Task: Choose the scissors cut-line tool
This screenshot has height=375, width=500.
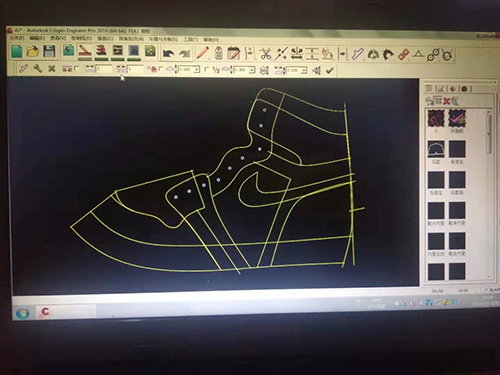Action: point(265,53)
